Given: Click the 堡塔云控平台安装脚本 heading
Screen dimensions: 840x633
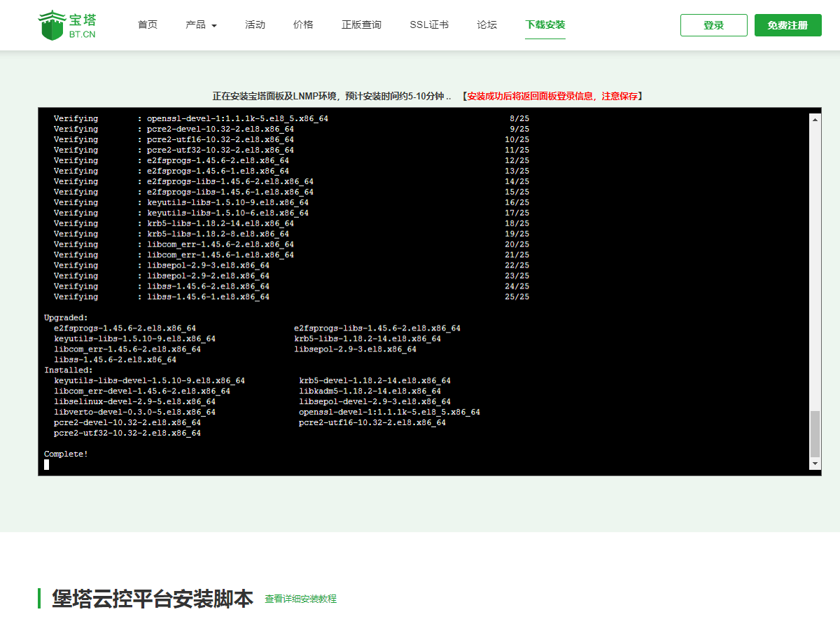Looking at the screenshot, I should point(153,599).
